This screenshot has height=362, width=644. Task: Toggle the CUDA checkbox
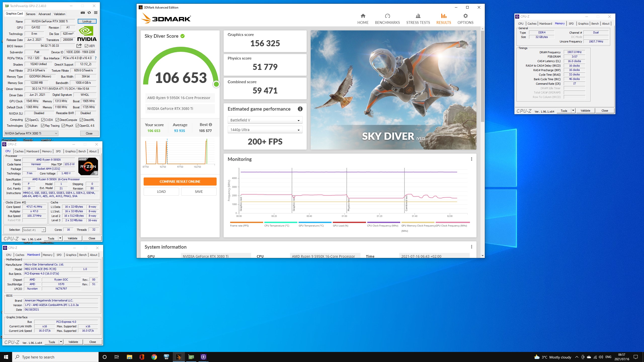click(43, 120)
